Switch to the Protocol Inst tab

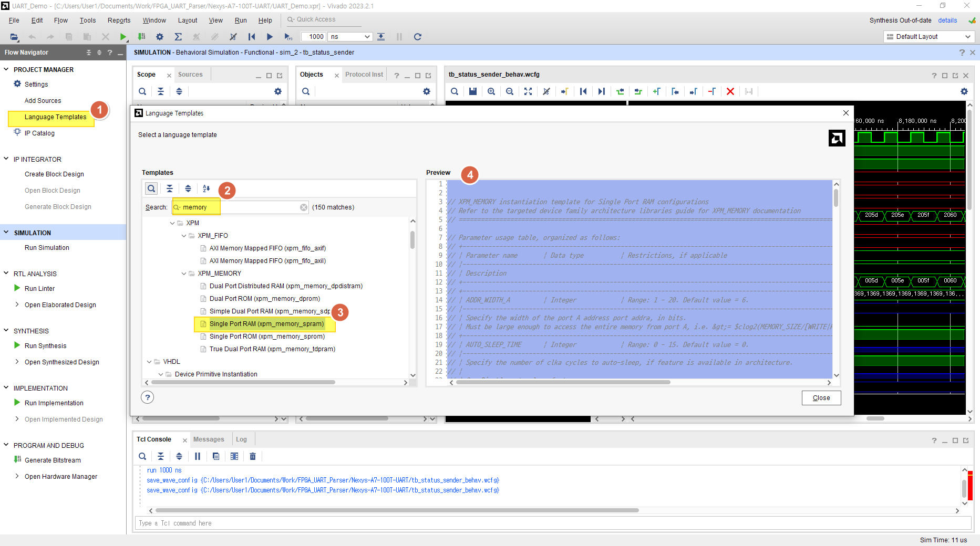(364, 75)
